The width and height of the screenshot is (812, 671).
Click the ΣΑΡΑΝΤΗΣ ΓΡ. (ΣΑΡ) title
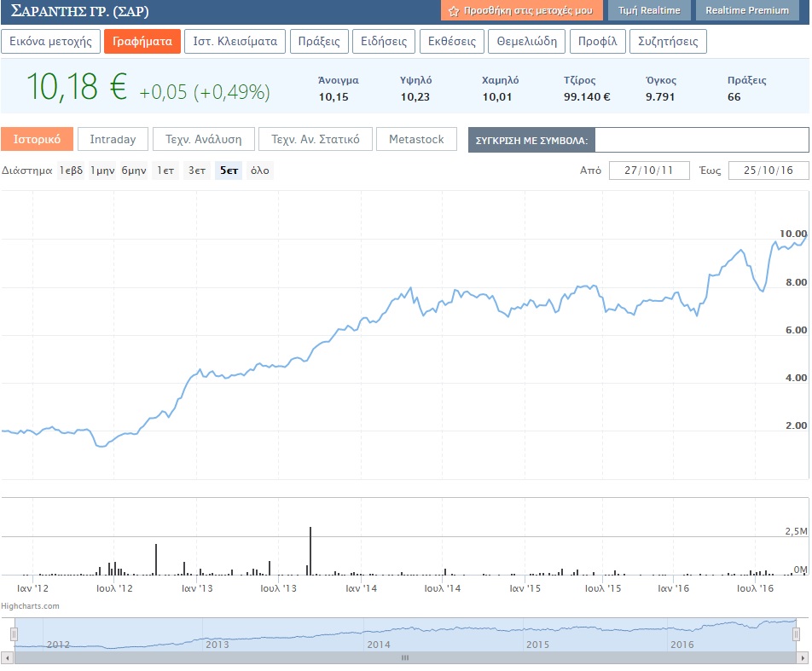pos(80,11)
